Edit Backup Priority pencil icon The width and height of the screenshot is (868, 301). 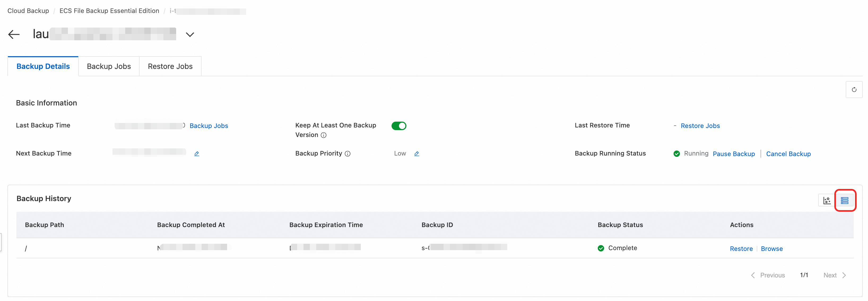click(416, 153)
